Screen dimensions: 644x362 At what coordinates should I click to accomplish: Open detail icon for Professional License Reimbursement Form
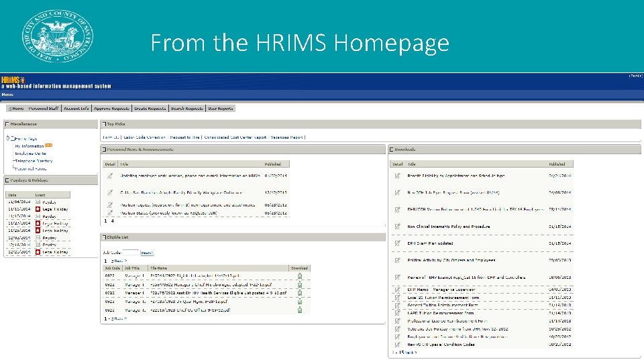coord(397,321)
